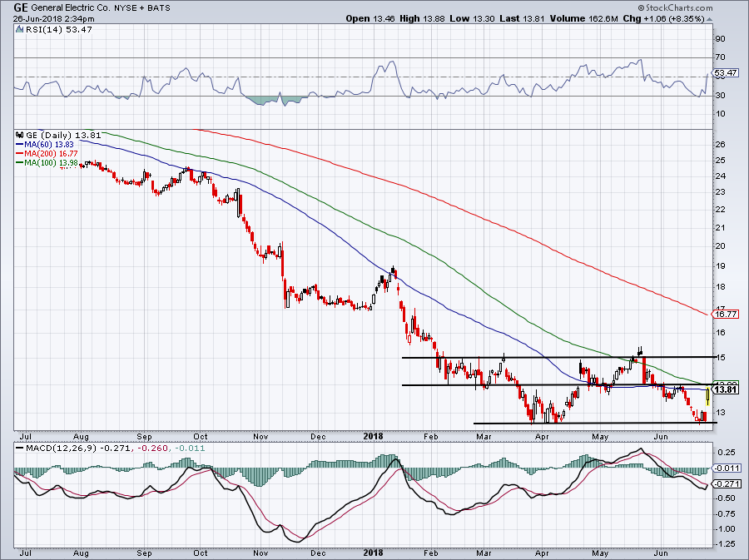Click the 20 label on price axis
Image resolution: width=749 pixels, height=560 pixels.
tap(721, 246)
